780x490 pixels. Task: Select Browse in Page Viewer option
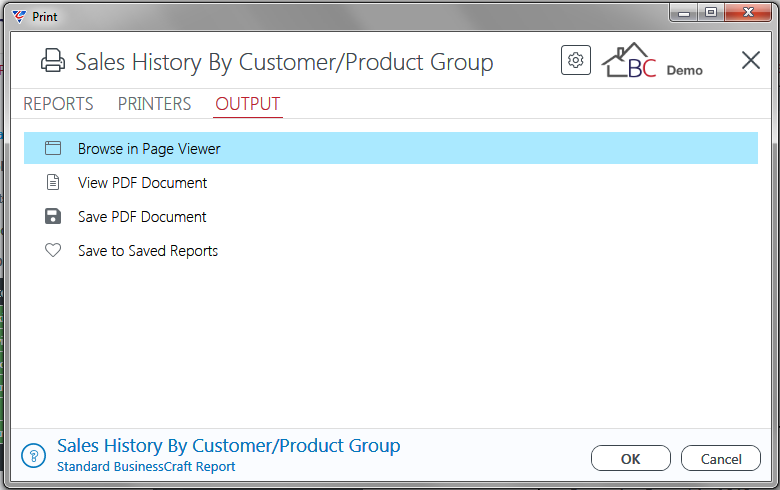click(391, 148)
